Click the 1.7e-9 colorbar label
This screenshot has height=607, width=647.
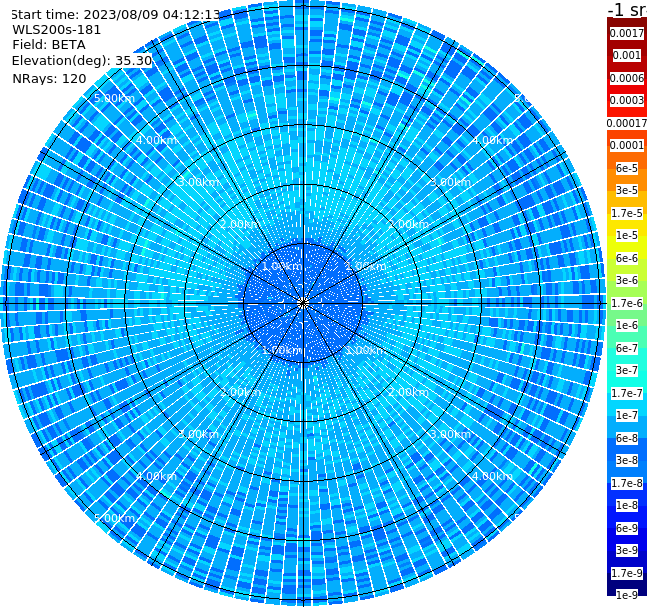(627, 573)
